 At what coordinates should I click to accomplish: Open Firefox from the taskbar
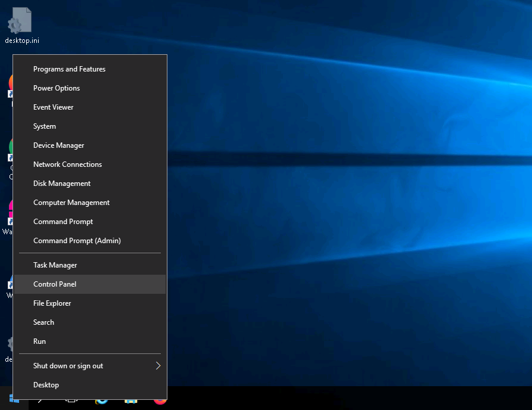pos(160,402)
